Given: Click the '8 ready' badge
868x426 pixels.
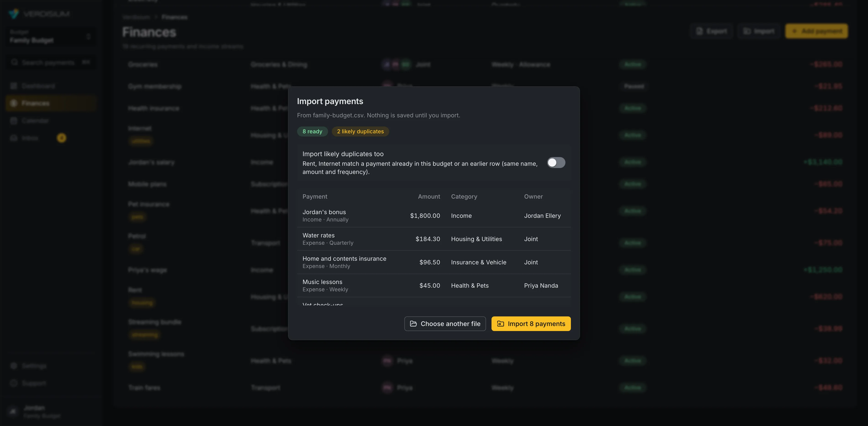Looking at the screenshot, I should pos(312,131).
